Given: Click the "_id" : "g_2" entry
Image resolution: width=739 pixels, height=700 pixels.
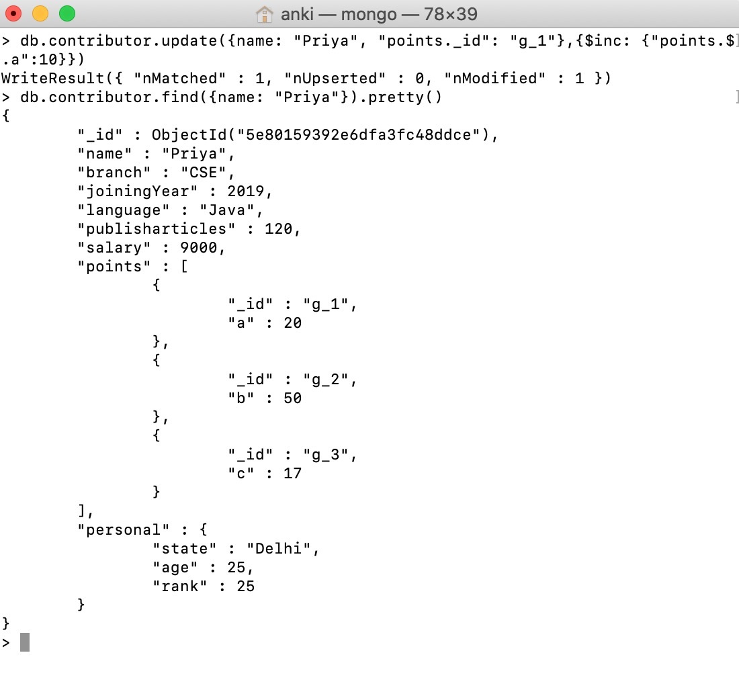Looking at the screenshot, I should 292,380.
